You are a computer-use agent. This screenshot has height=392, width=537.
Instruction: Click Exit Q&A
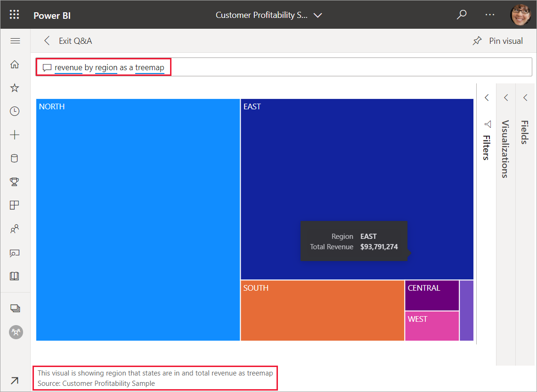pyautogui.click(x=75, y=41)
